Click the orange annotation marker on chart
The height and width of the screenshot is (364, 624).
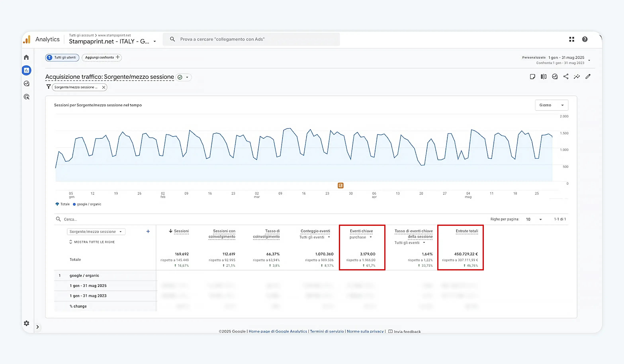pyautogui.click(x=340, y=185)
